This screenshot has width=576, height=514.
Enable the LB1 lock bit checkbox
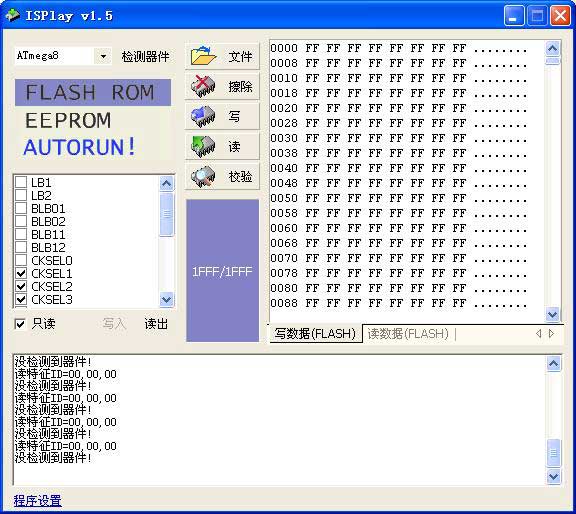coord(21,182)
